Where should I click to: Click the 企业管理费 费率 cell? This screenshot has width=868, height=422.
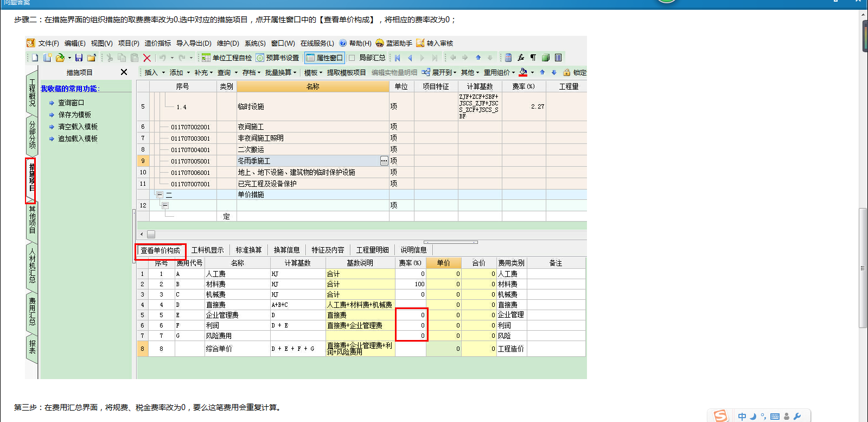click(411, 315)
